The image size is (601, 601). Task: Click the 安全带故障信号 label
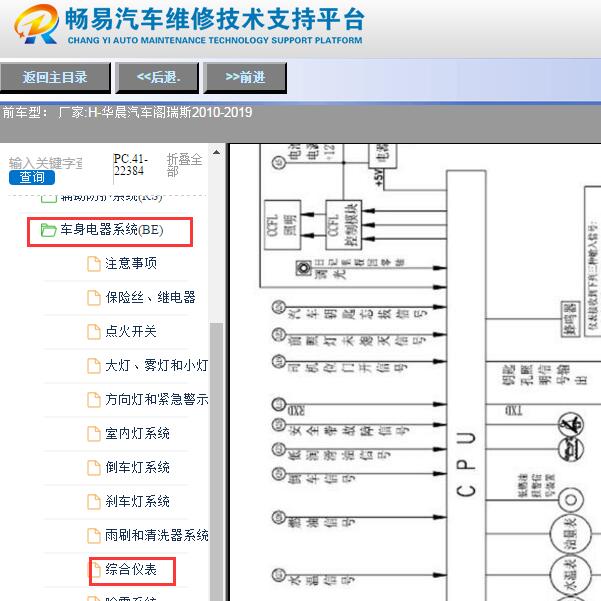tap(348, 431)
